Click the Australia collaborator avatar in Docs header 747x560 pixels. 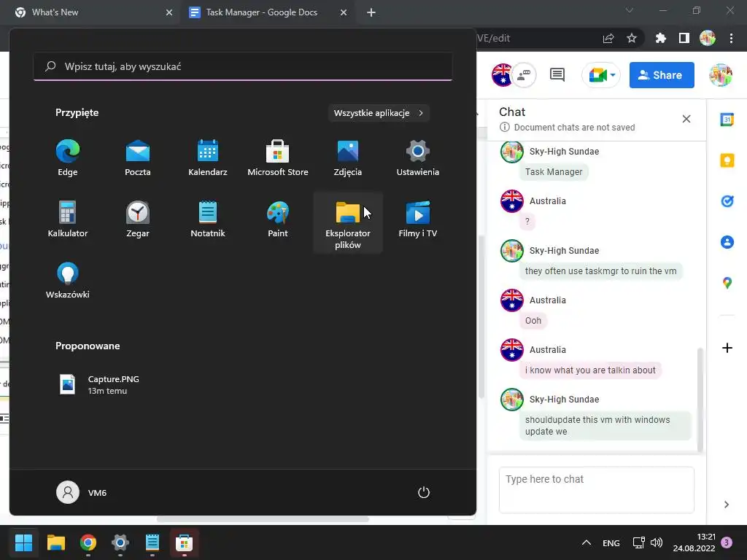tap(502, 75)
